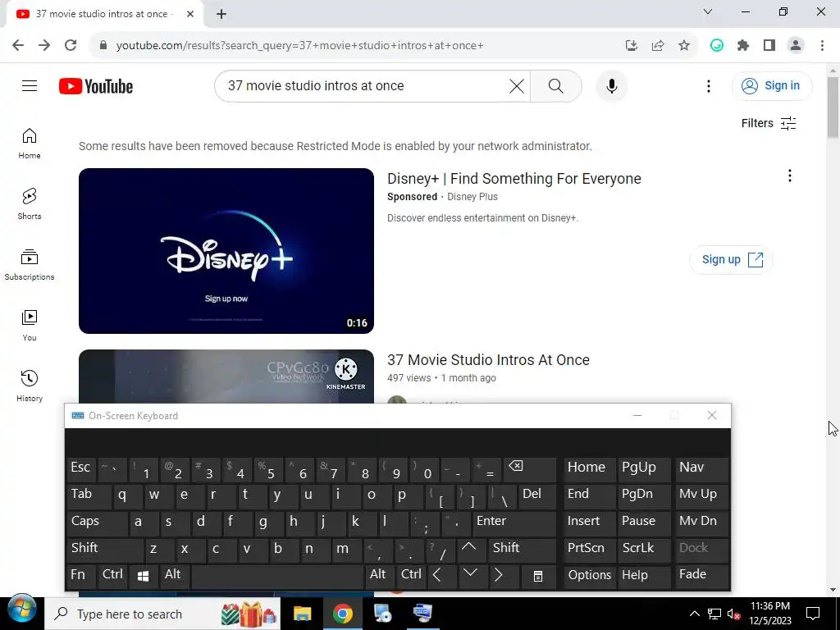840x630 pixels.
Task: Click Disney Plus advertiser name
Action: coord(472,197)
